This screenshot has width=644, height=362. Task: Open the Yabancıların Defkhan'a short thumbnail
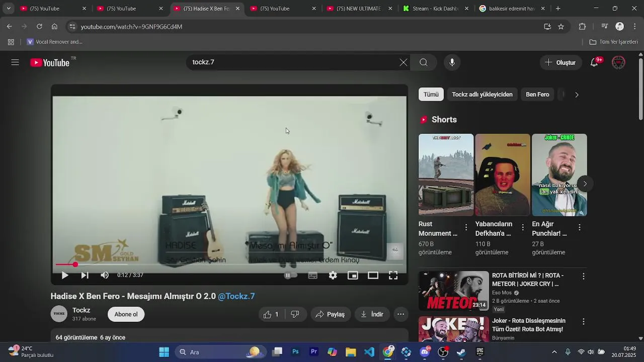(x=503, y=174)
